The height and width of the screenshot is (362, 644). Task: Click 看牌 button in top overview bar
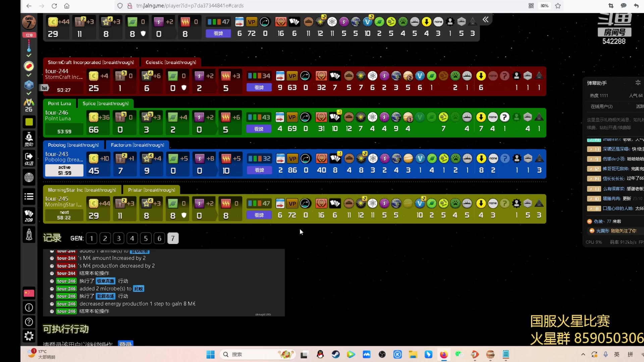coord(218,34)
